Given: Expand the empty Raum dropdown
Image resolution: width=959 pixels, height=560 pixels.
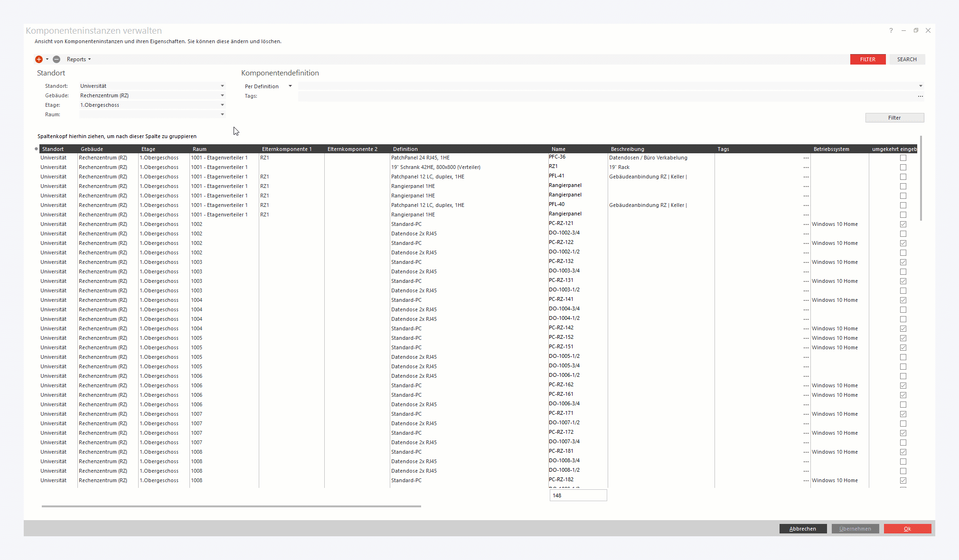Looking at the screenshot, I should (222, 114).
